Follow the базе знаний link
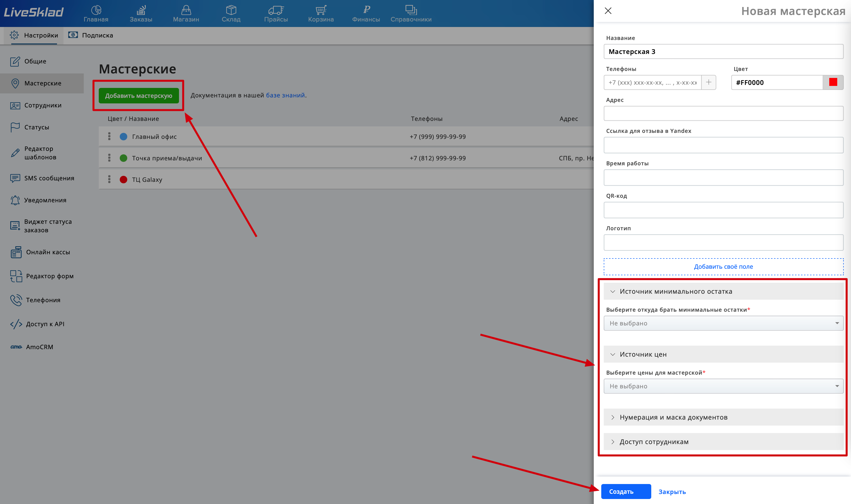 point(285,95)
